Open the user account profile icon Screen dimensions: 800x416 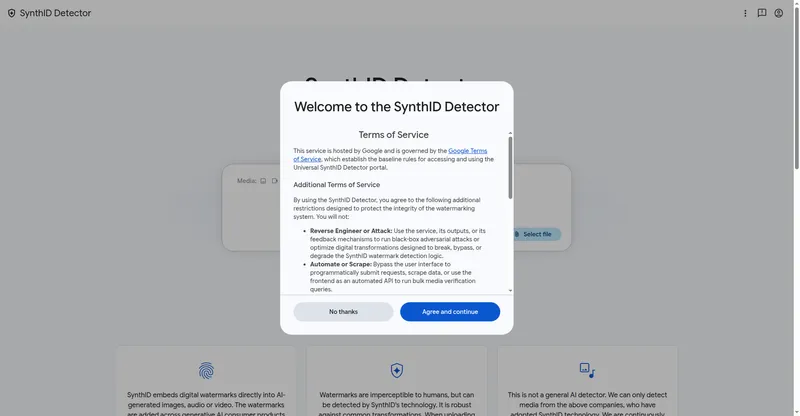coord(779,13)
